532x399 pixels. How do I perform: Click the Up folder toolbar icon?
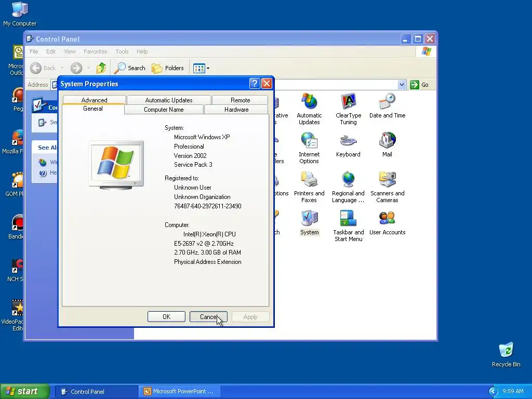point(101,68)
